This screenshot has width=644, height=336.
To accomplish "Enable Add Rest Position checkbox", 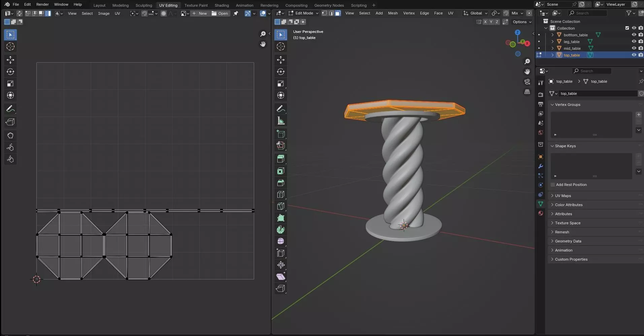I will coord(553,185).
